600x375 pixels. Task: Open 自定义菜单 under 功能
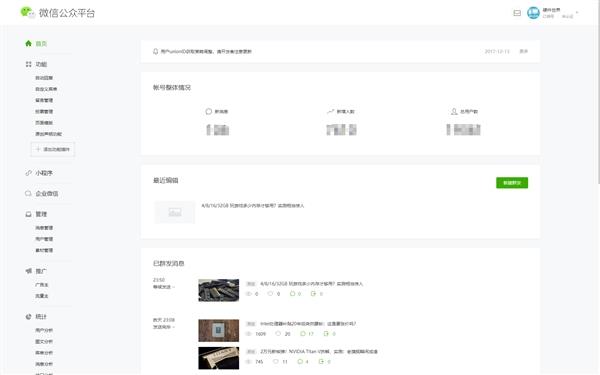[46, 89]
